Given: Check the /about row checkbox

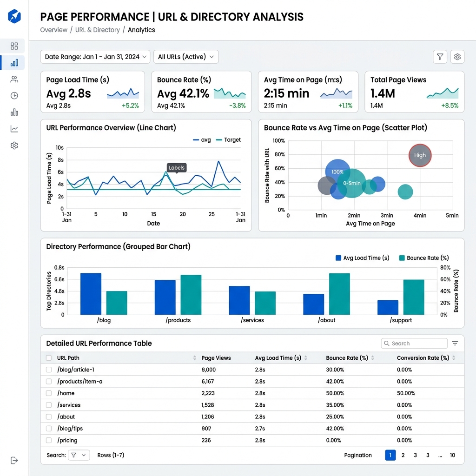Looking at the screenshot, I should [x=48, y=417].
